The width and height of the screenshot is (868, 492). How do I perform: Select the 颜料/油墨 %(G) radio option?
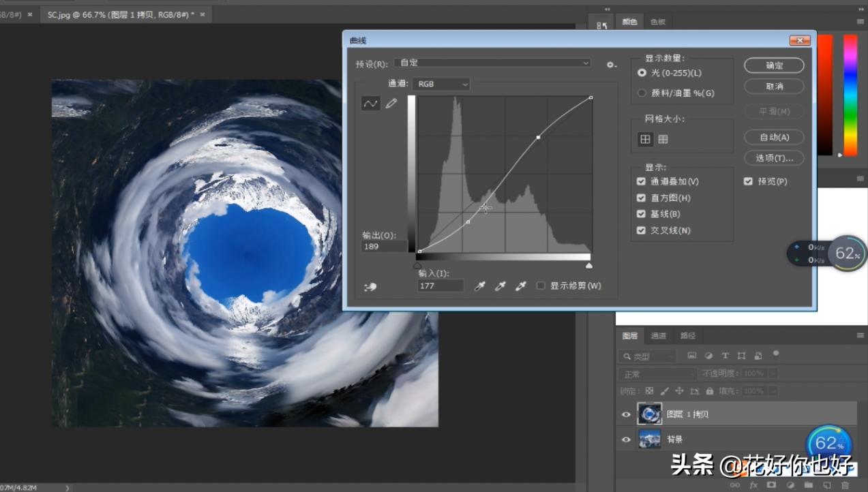click(x=642, y=93)
